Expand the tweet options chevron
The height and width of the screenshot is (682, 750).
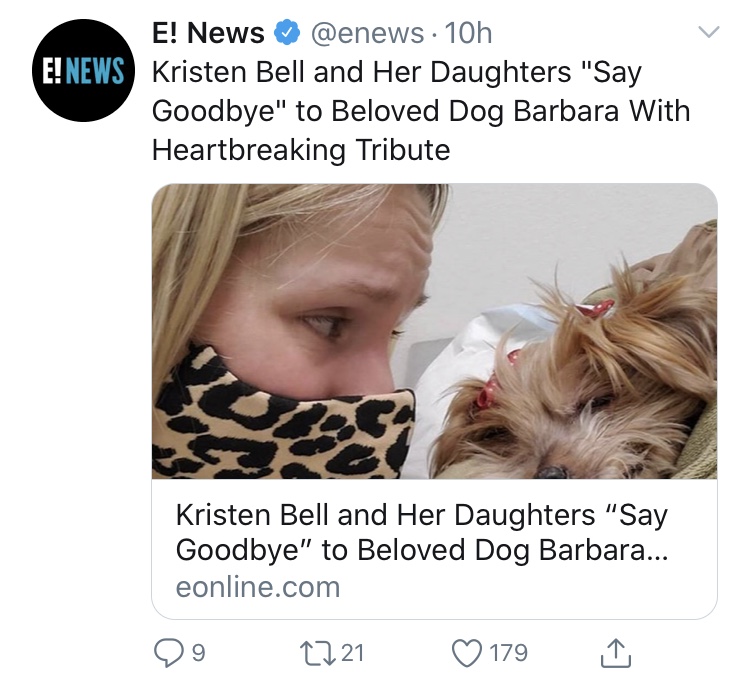708,32
